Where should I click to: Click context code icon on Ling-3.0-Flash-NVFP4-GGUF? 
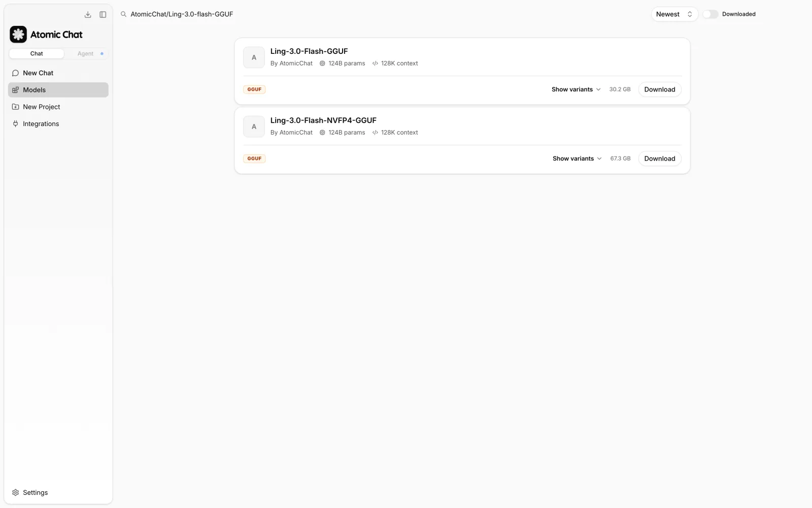click(x=375, y=133)
